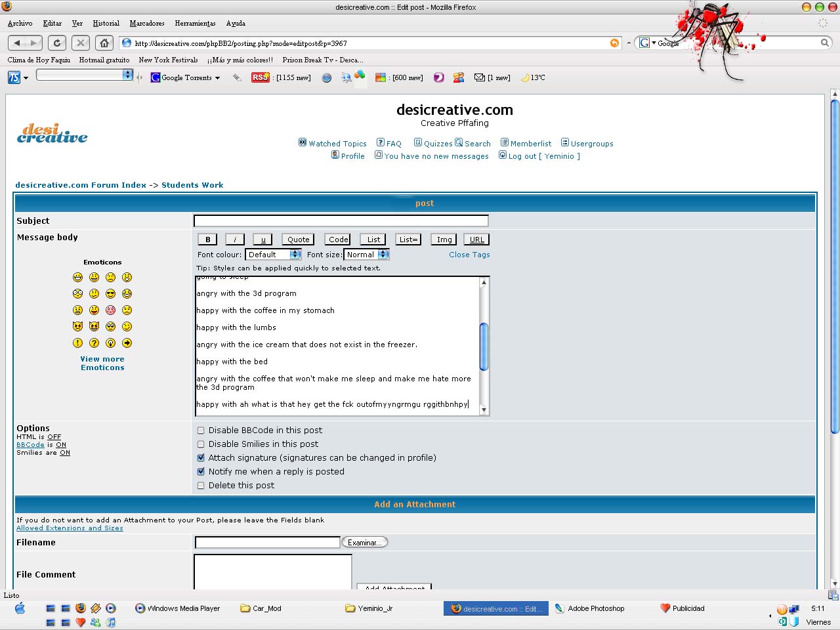Click the Quote formatting button
840x630 pixels.
click(x=298, y=240)
